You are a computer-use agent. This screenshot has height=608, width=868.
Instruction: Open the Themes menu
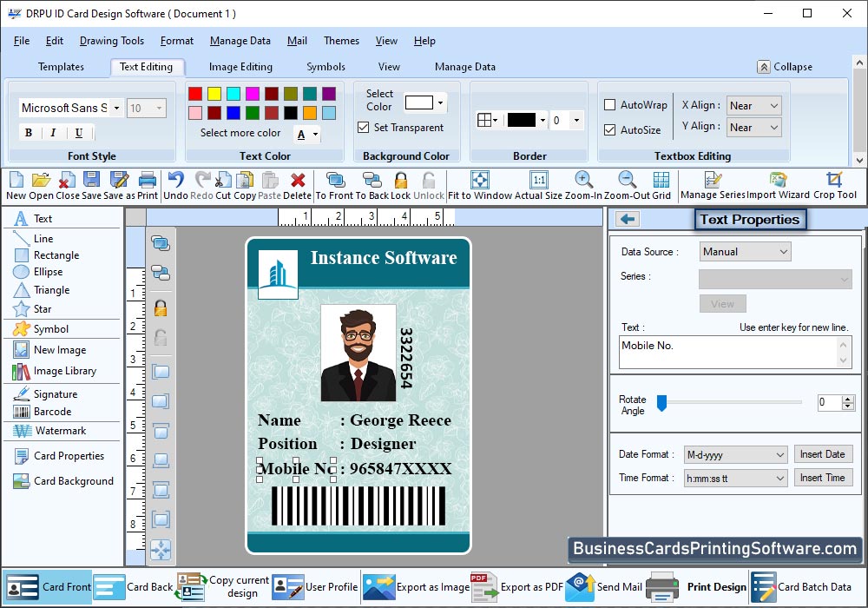pyautogui.click(x=341, y=41)
